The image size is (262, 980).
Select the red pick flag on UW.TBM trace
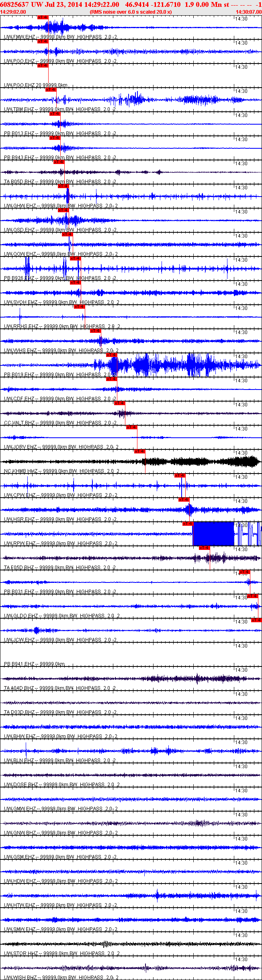tap(51, 90)
